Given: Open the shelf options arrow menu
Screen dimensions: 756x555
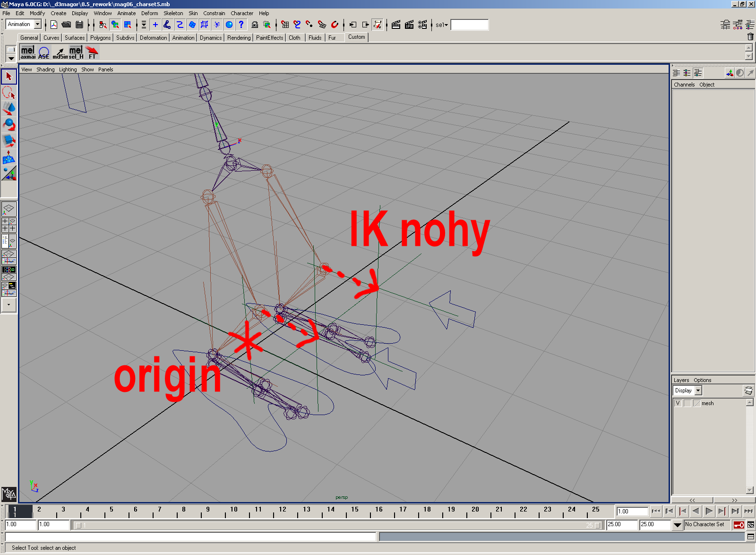Looking at the screenshot, I should point(11,59).
